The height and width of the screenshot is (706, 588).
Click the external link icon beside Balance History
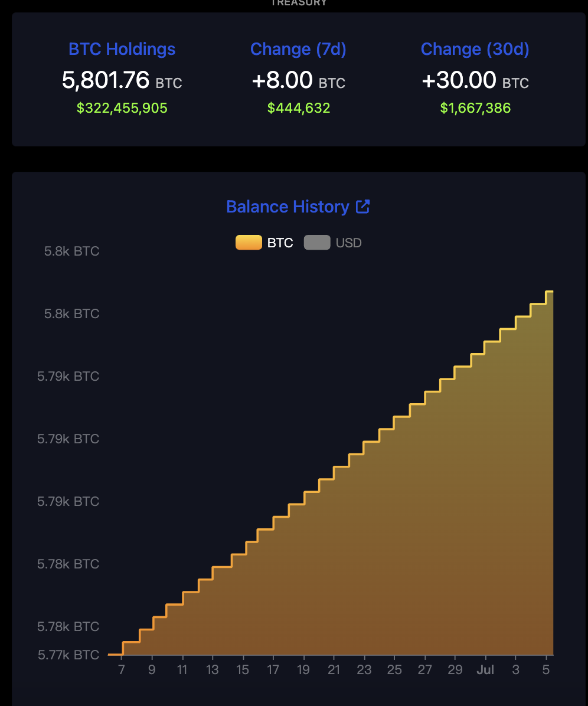tap(362, 207)
